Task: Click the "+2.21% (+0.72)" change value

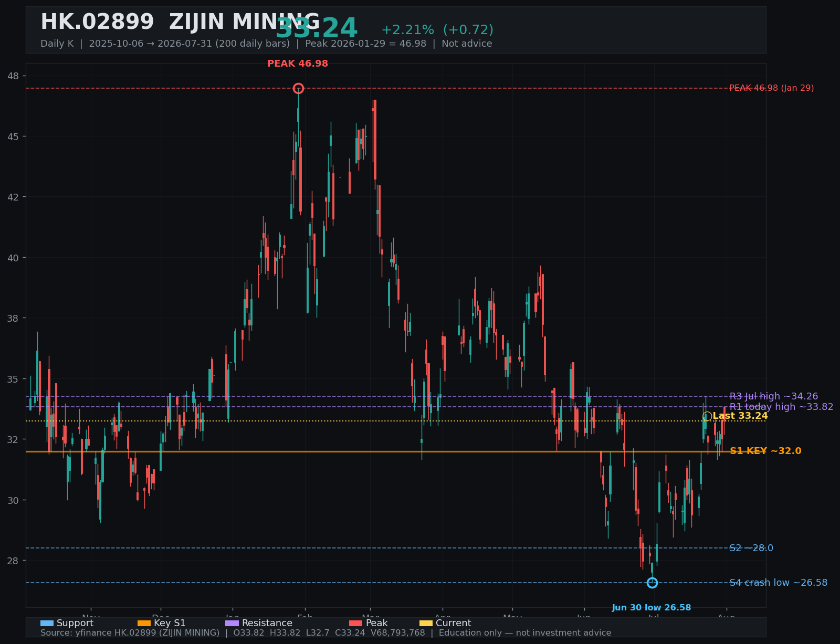Action: [437, 30]
